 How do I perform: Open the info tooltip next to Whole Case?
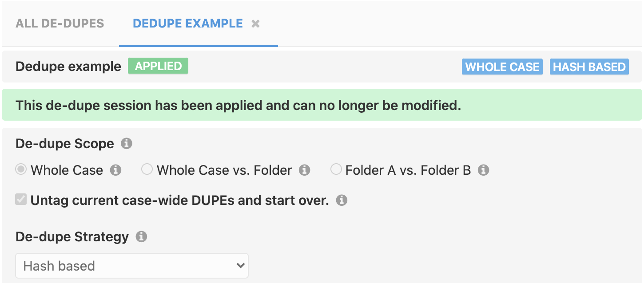click(116, 169)
